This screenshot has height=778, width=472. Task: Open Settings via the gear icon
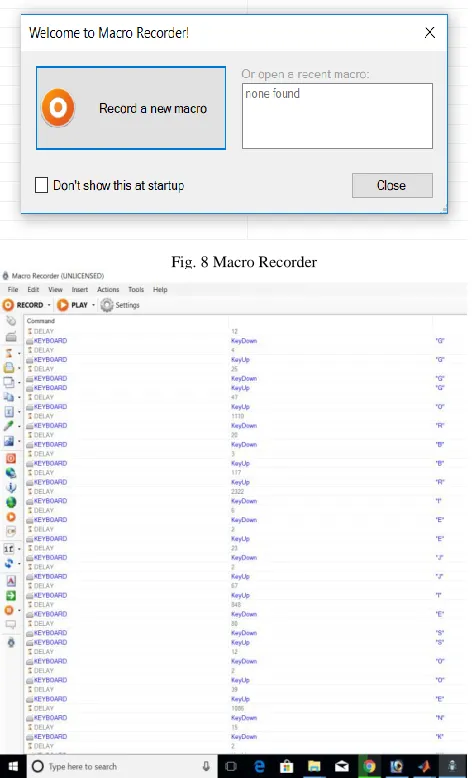107,305
